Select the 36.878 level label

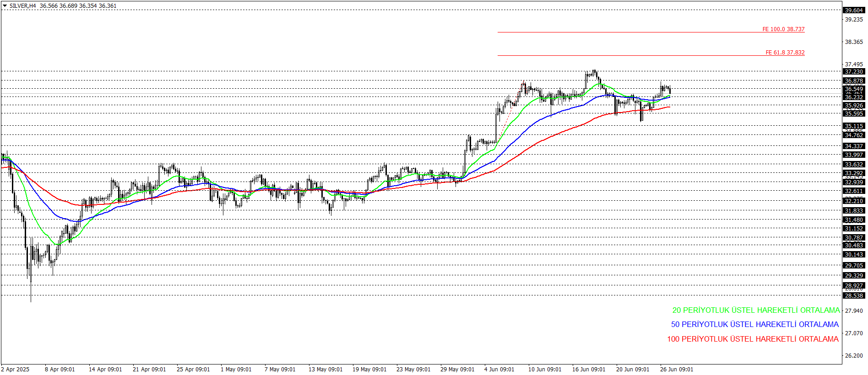[854, 80]
